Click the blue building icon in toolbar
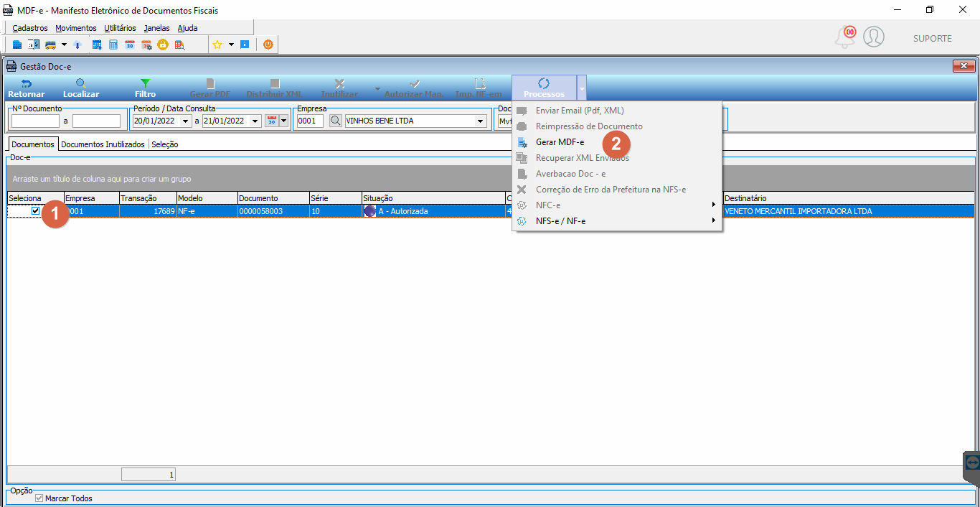The image size is (980, 507). coord(17,45)
